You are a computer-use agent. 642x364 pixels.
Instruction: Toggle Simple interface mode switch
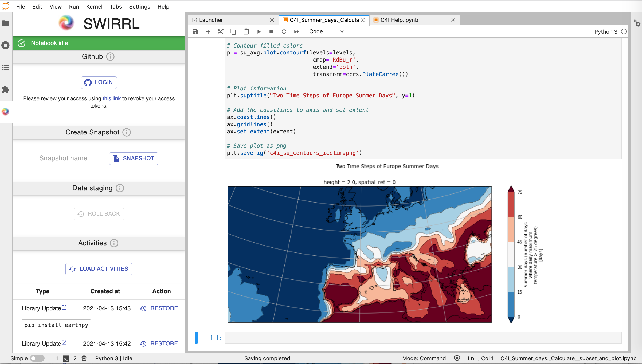[x=37, y=358]
